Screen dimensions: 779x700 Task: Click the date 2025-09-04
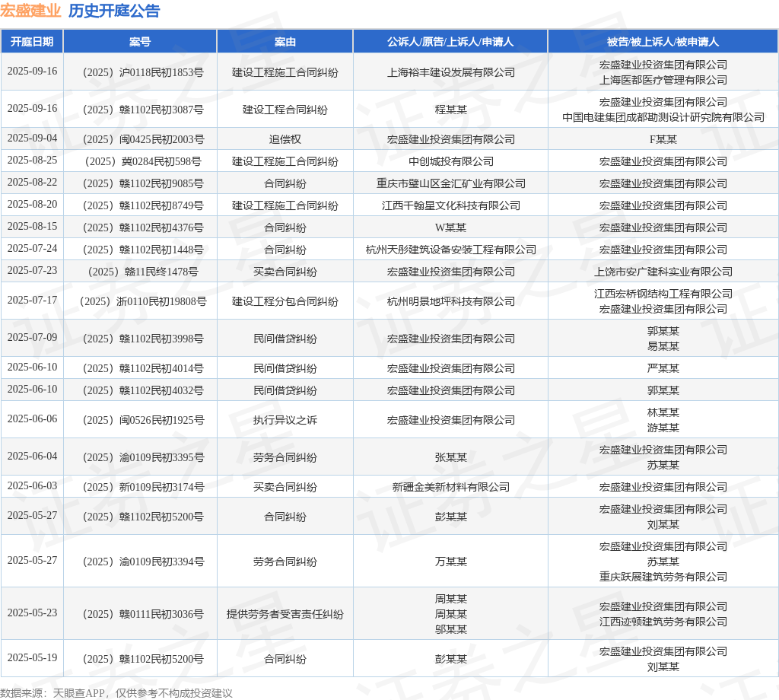(32, 138)
